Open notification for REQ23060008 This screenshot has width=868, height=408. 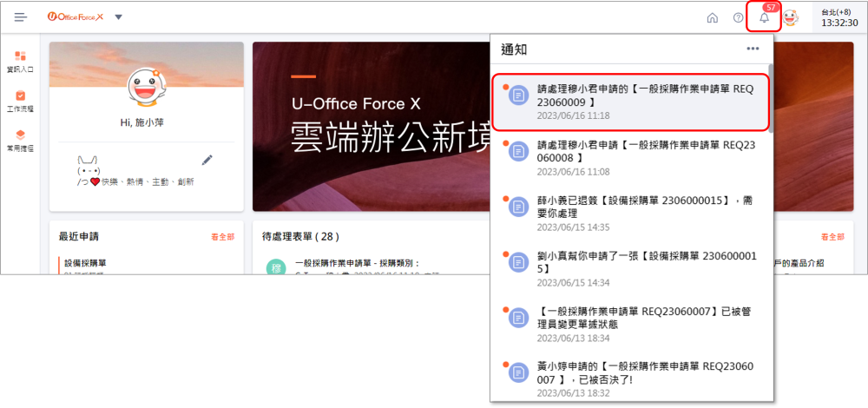[630, 158]
